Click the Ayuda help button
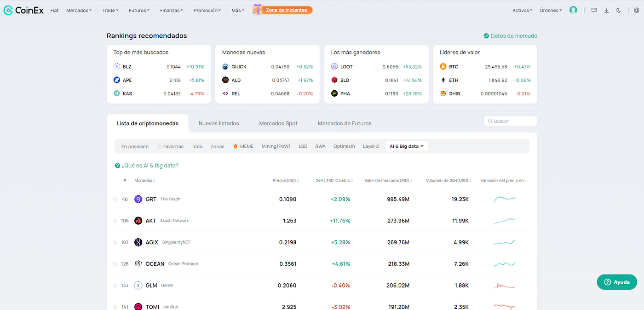 [617, 282]
